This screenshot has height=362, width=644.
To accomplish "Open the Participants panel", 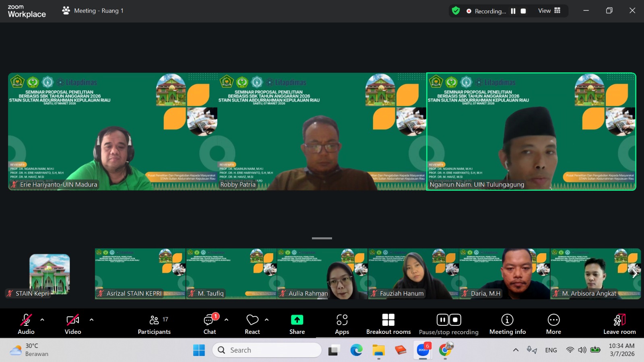I will (154, 325).
